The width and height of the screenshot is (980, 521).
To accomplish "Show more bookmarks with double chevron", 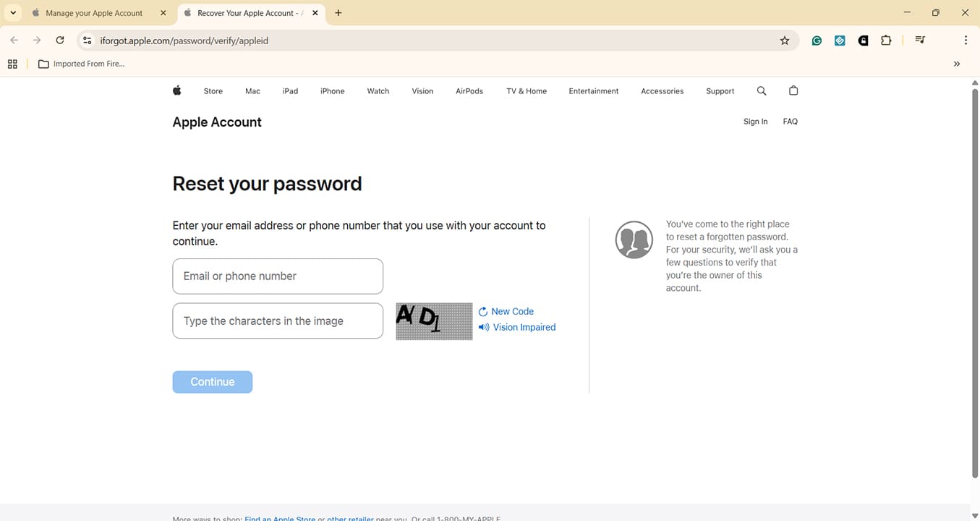I will pyautogui.click(x=957, y=64).
